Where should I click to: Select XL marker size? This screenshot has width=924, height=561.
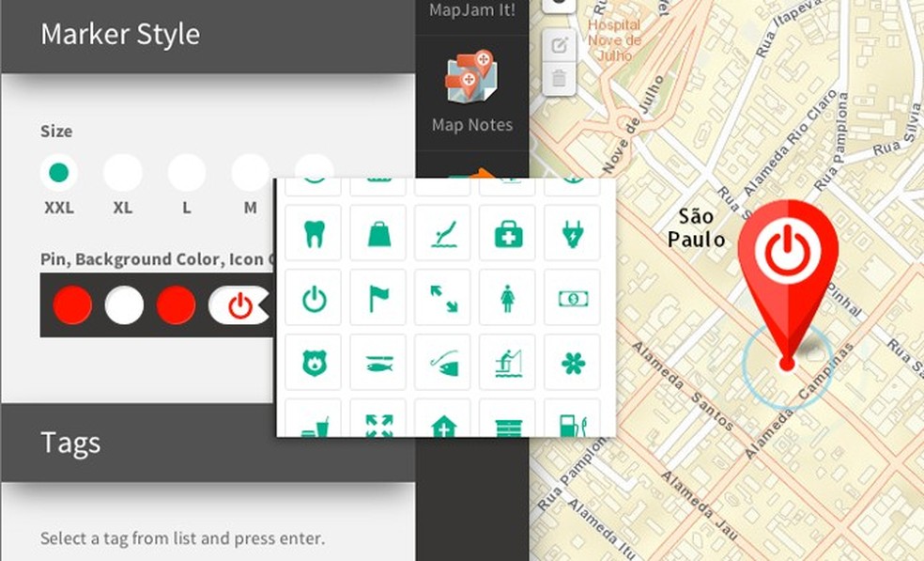tap(123, 173)
